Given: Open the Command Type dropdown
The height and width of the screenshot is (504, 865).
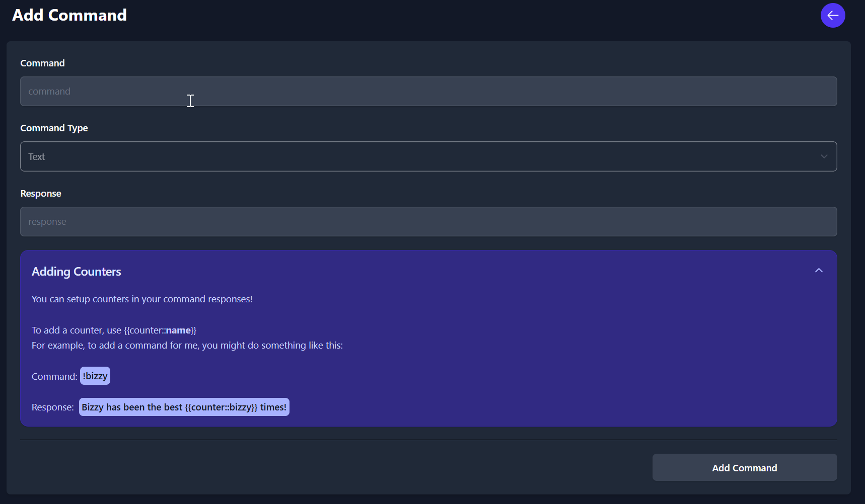Looking at the screenshot, I should tap(428, 156).
